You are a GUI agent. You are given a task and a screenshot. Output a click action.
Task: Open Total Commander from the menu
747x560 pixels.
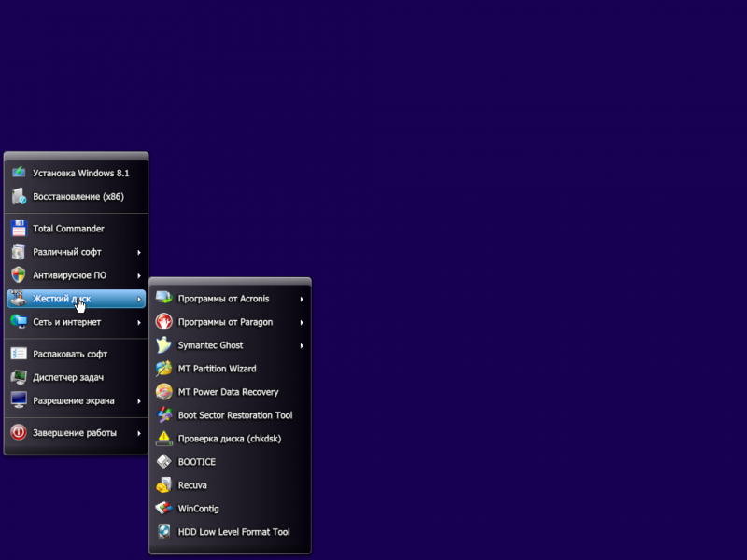pyautogui.click(x=77, y=229)
